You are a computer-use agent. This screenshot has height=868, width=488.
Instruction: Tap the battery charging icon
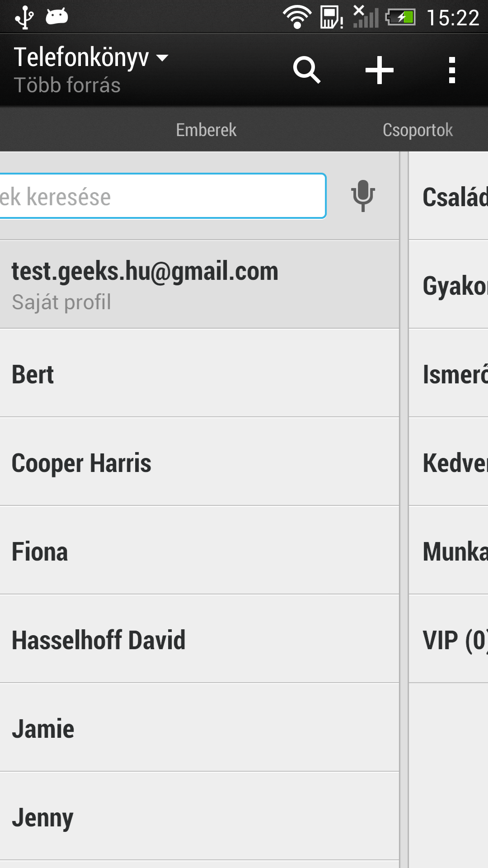[x=400, y=18]
